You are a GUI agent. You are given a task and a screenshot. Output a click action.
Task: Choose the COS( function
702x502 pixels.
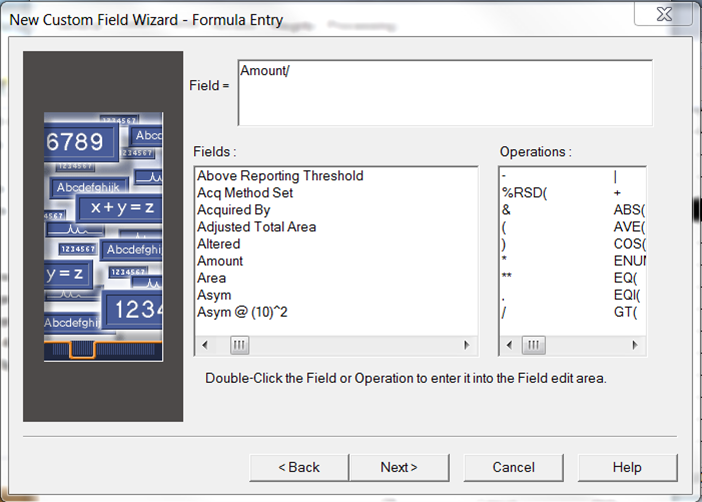(x=629, y=244)
